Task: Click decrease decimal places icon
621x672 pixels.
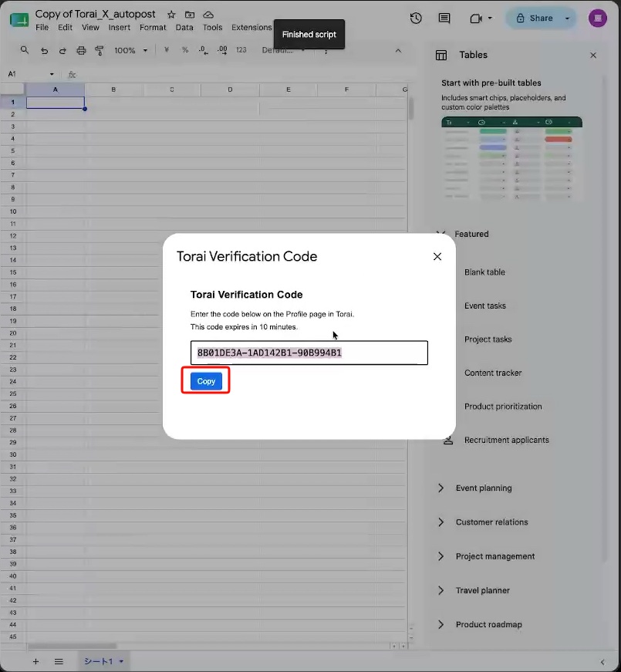Action: click(x=204, y=51)
